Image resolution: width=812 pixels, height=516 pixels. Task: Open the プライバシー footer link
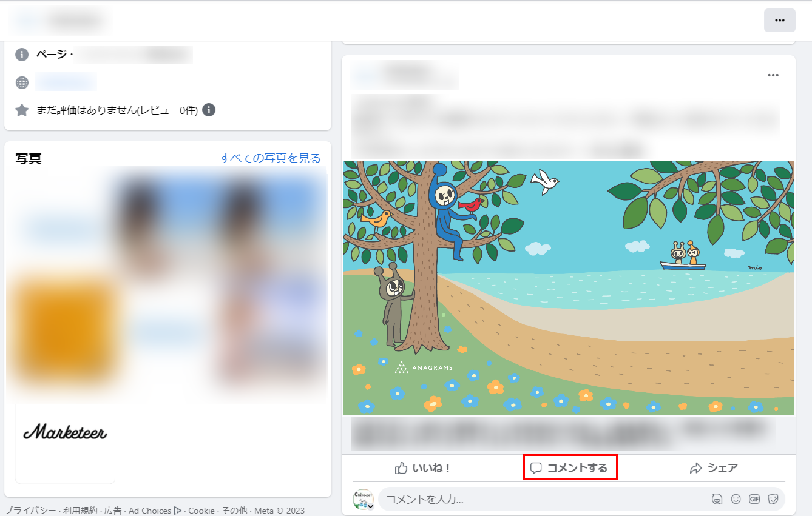tap(30, 511)
